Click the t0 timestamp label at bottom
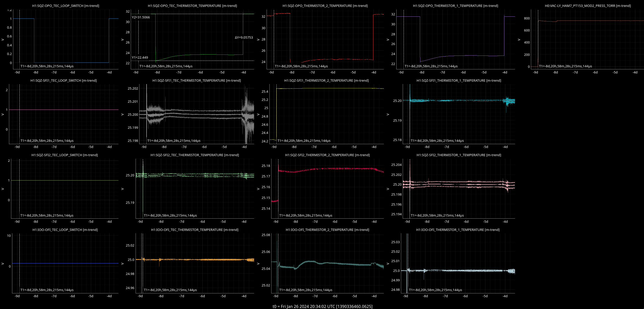The image size is (644, 309). coord(322,306)
